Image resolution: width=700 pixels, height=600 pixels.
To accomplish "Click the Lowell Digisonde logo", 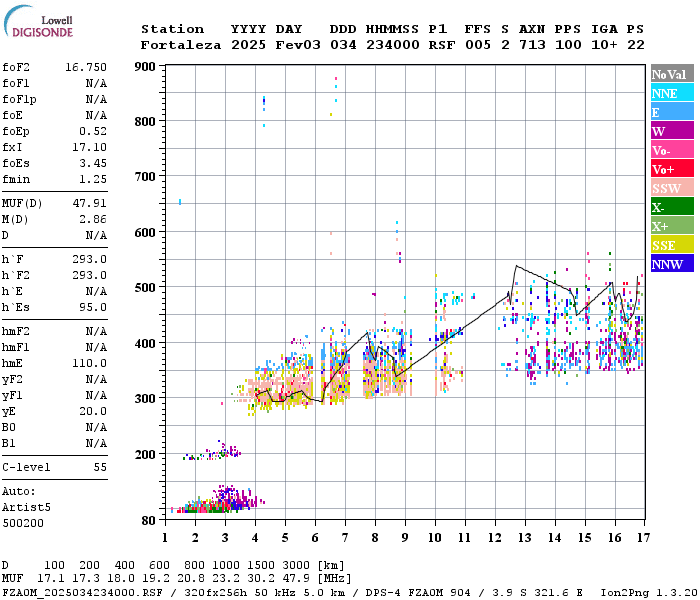I will coord(38,22).
